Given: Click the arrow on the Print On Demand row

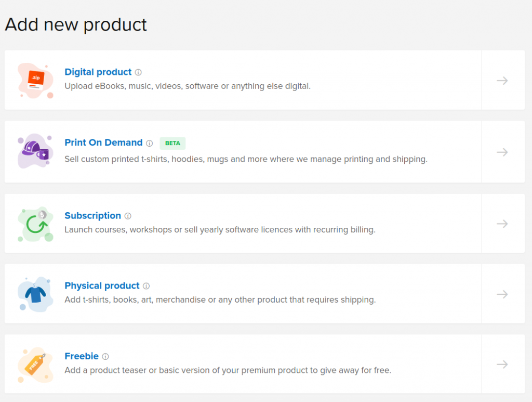Looking at the screenshot, I should [502, 152].
